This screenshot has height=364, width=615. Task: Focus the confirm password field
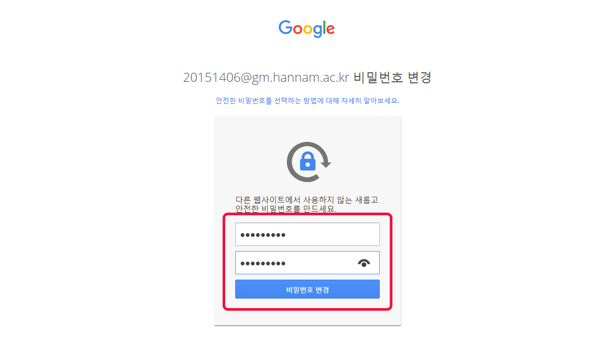coord(307,263)
